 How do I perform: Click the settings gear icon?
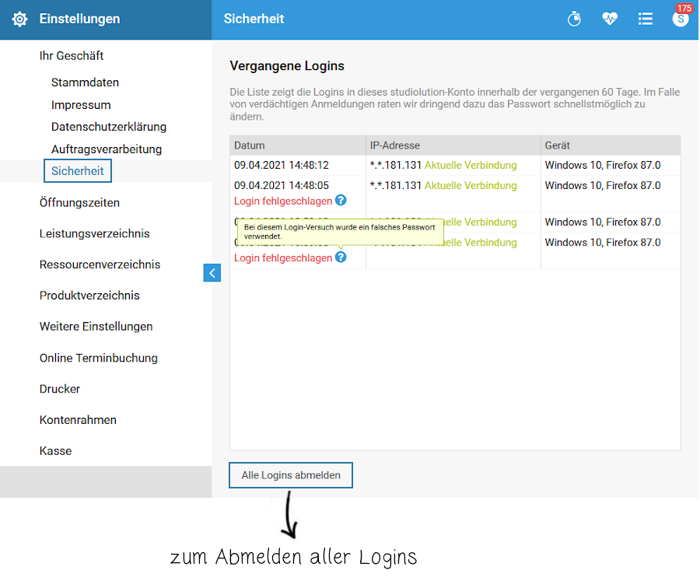click(x=19, y=19)
